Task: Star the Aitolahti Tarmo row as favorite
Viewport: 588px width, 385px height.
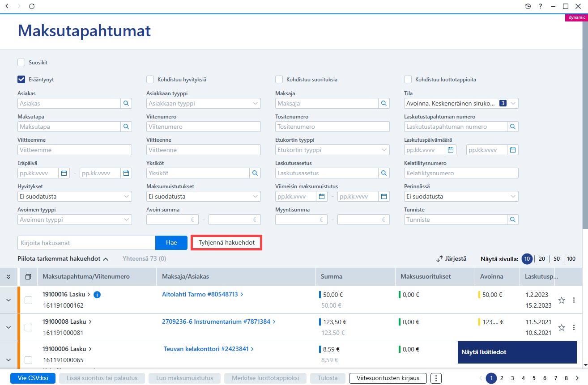Action: click(562, 300)
